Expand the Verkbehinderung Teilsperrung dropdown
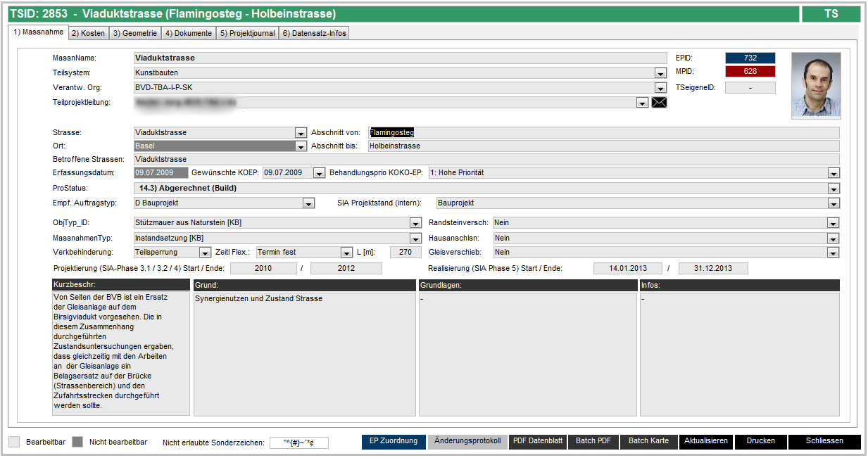 point(205,253)
